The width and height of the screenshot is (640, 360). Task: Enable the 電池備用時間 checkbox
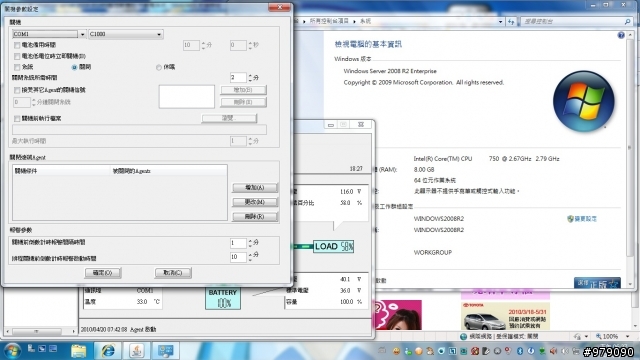coord(17,45)
